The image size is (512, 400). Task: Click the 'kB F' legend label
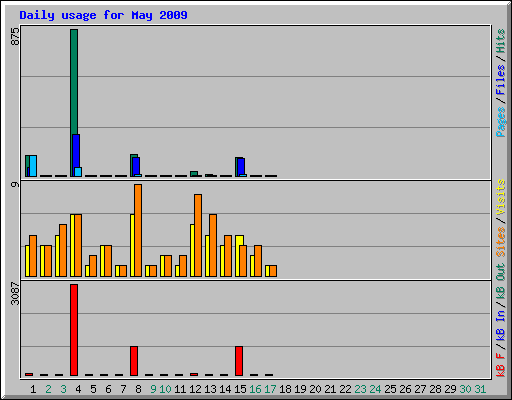coord(500,365)
